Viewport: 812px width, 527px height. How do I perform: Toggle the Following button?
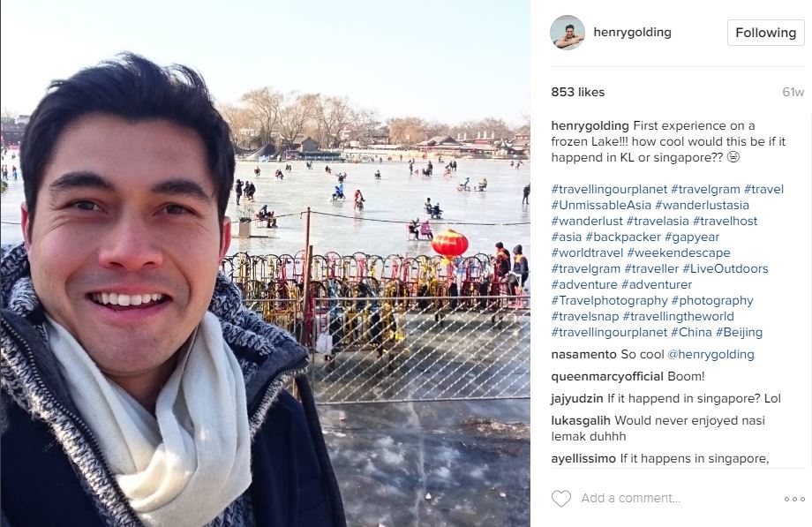(765, 33)
